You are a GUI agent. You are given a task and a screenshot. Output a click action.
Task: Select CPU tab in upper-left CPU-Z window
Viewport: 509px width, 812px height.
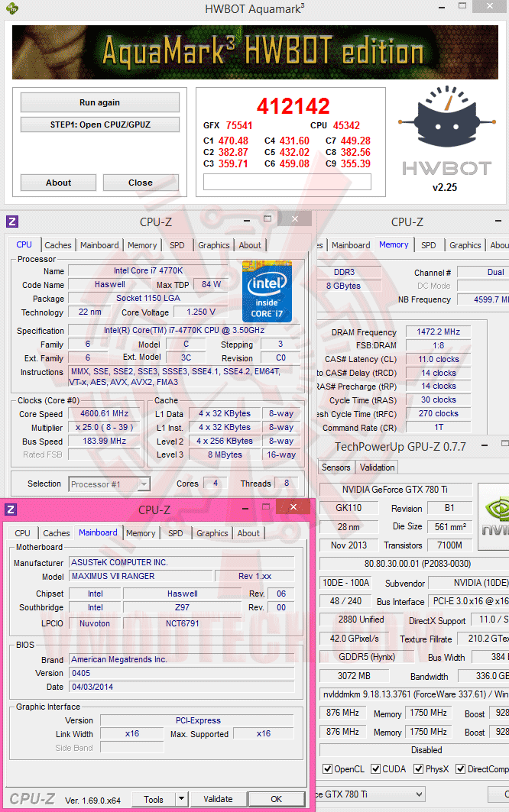point(24,244)
